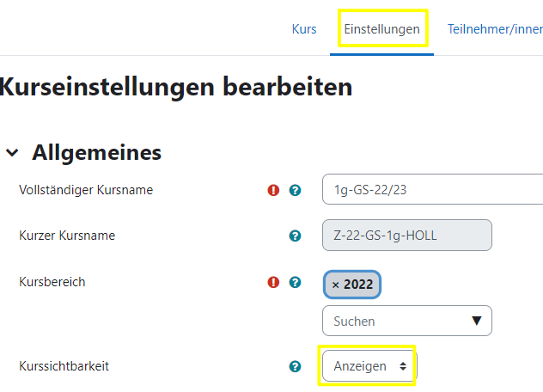Click required-field icon beside Vollständiger Kursname
The width and height of the screenshot is (543, 392).
coord(274,190)
